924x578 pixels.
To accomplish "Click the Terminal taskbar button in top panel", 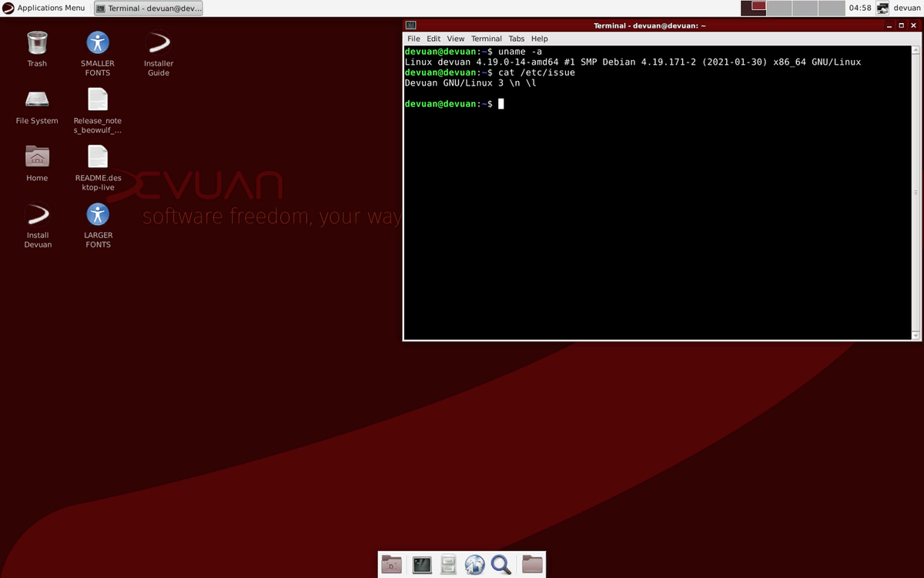I will [147, 8].
